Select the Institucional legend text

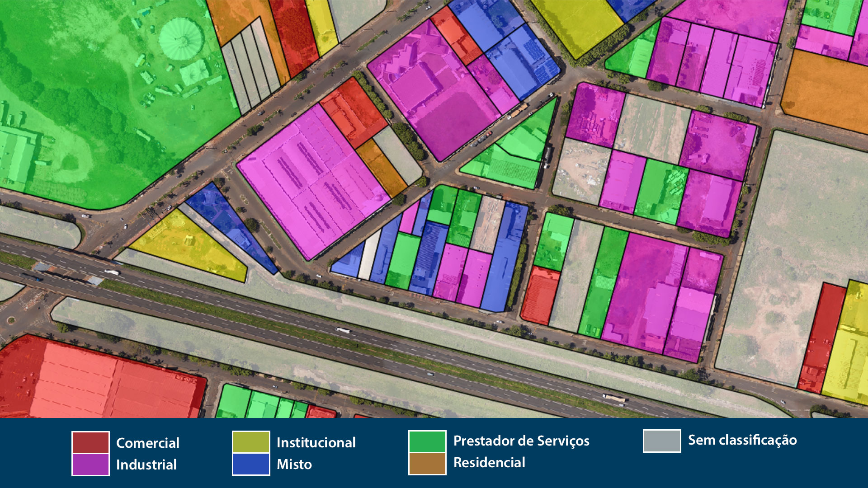point(316,442)
